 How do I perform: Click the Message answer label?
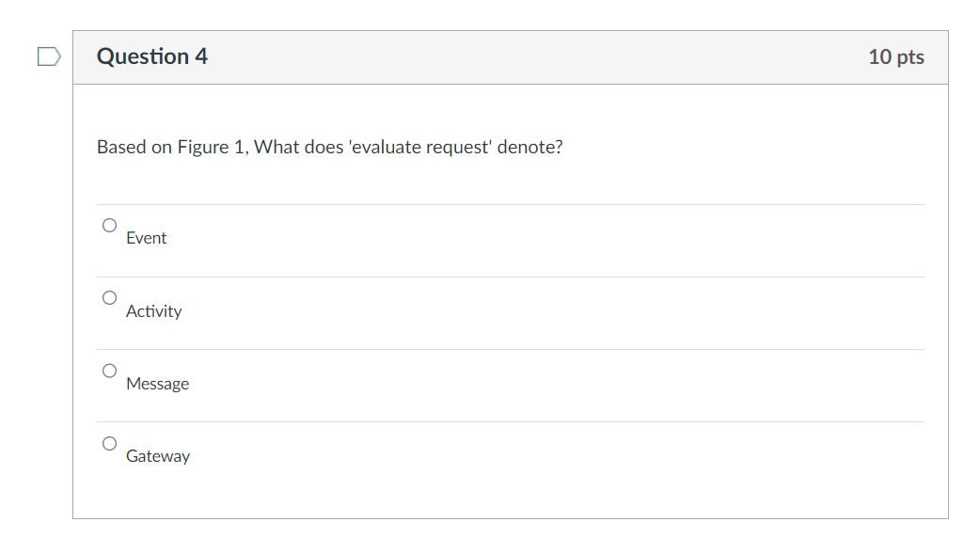point(157,383)
